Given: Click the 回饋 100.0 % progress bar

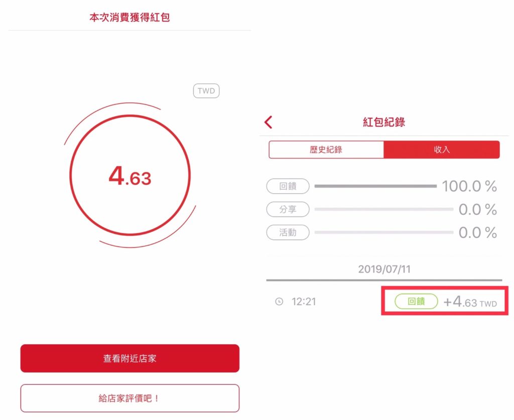Looking at the screenshot, I should point(375,186).
